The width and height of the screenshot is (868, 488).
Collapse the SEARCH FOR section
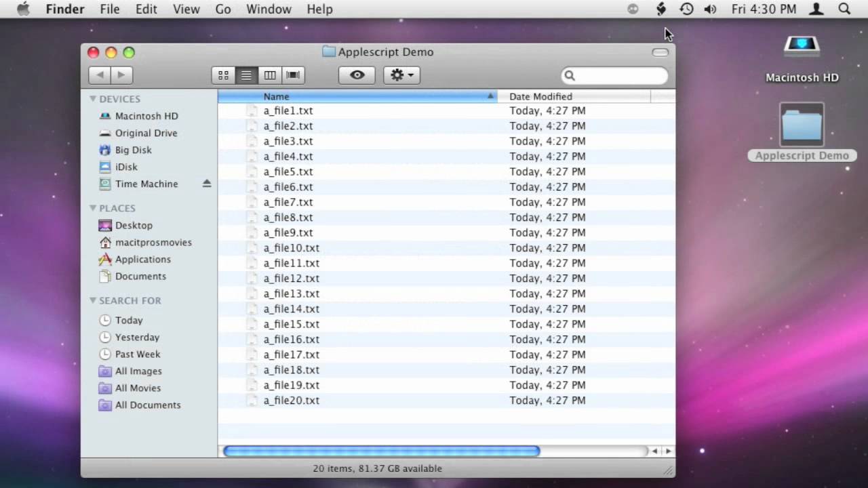coord(93,300)
